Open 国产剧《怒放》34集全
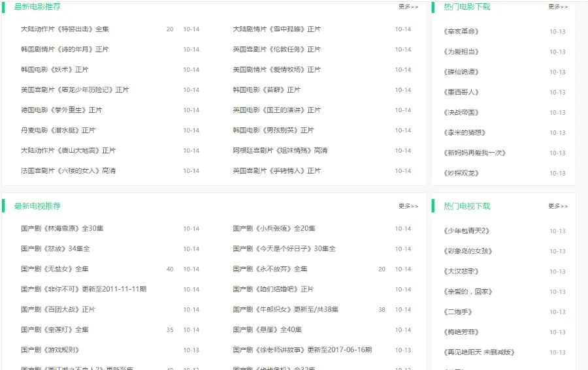Screen dimensions: 588x370 pos(56,249)
